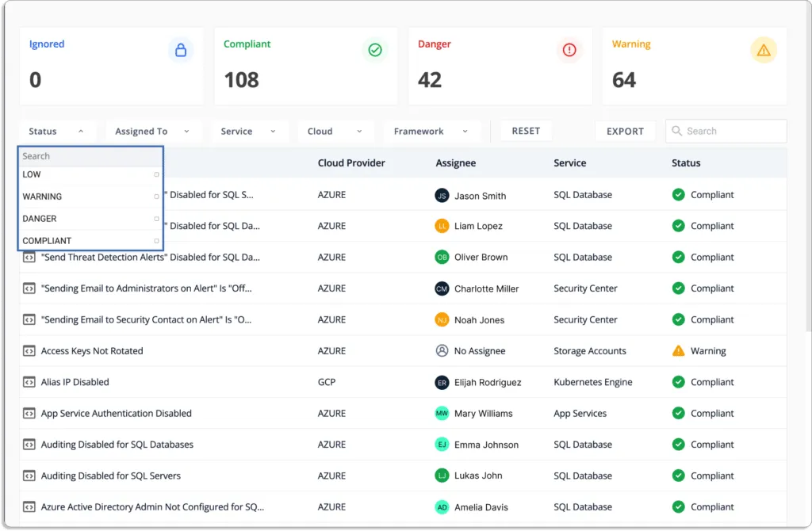Open the Ignored summary card

click(x=111, y=67)
